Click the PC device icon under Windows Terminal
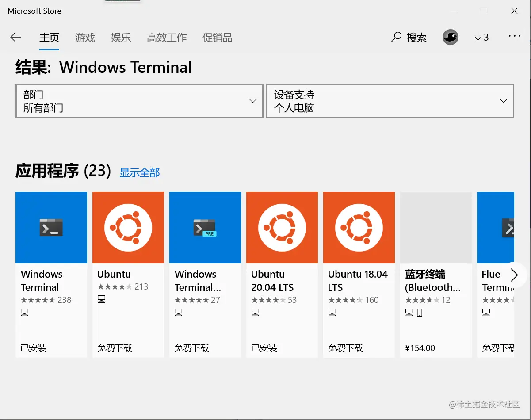Screen dimensions: 531x420 pos(25,313)
